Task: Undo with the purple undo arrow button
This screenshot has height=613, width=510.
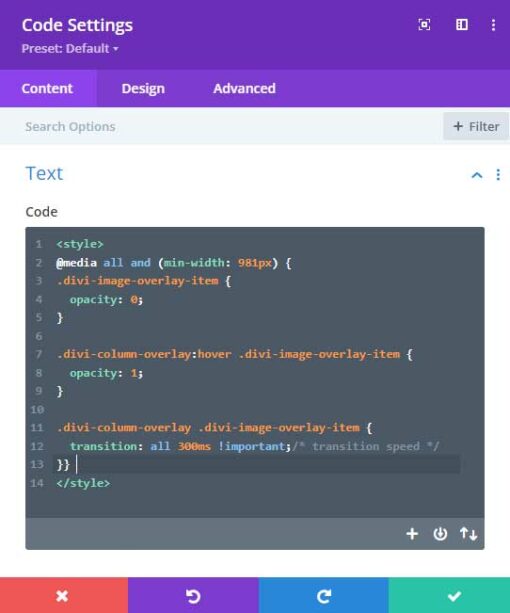Action: point(193,595)
